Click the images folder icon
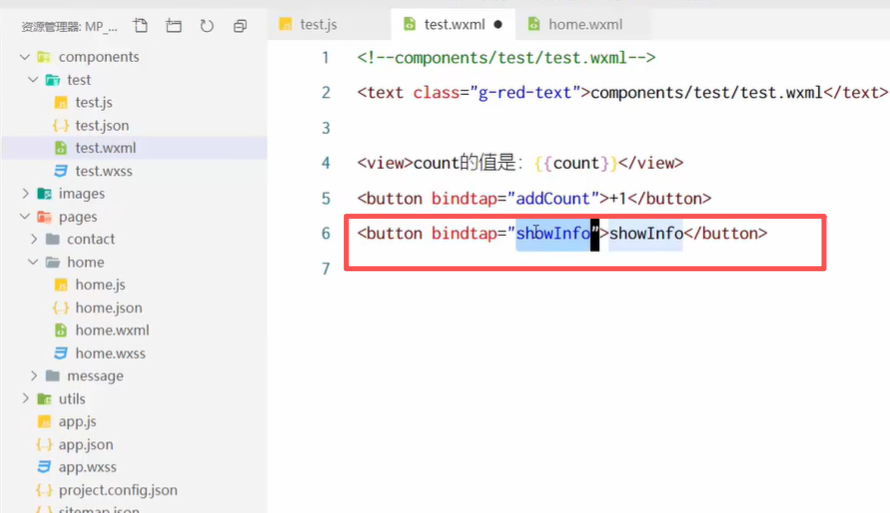The image size is (890, 513). click(44, 194)
